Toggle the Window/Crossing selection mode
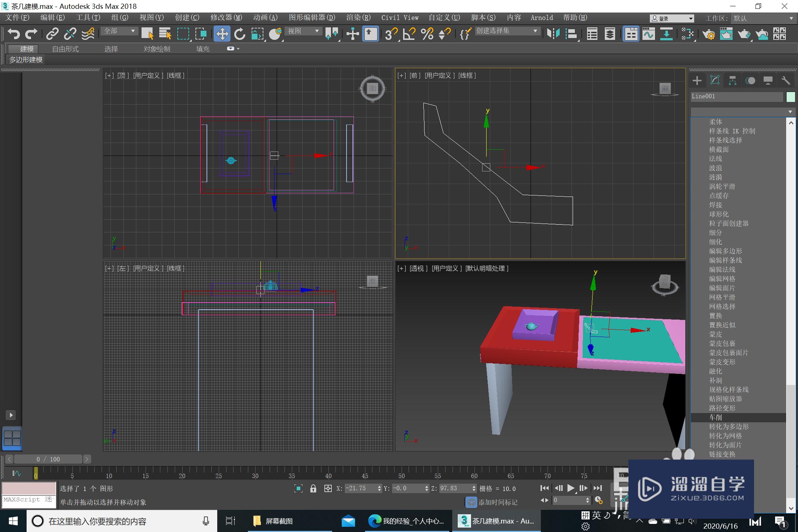This screenshot has height=532, width=798. click(201, 34)
